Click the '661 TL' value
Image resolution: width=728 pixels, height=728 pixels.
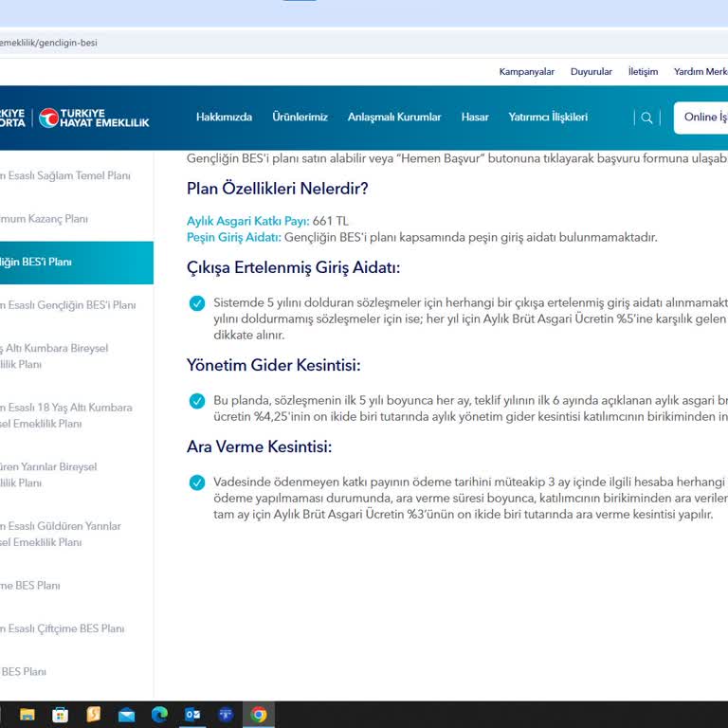click(x=330, y=221)
